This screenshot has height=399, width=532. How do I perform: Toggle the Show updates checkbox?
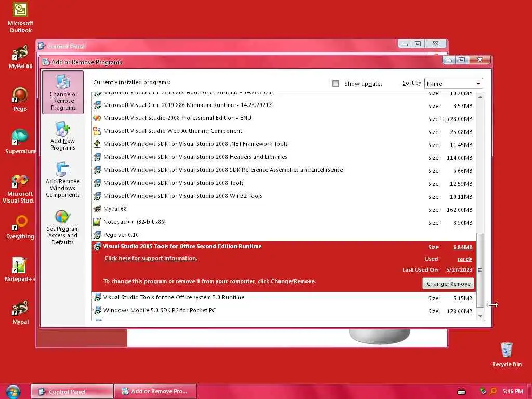335,84
